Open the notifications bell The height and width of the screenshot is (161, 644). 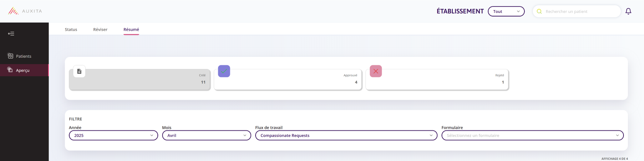(x=628, y=11)
